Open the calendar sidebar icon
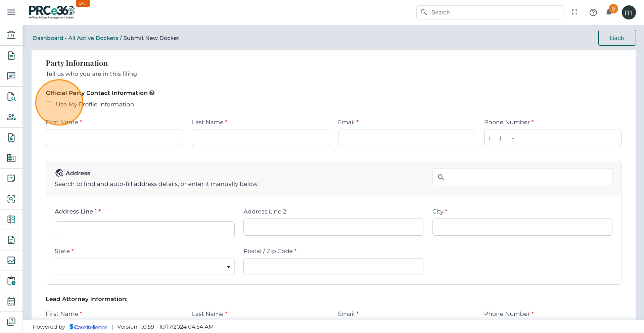 click(11, 301)
